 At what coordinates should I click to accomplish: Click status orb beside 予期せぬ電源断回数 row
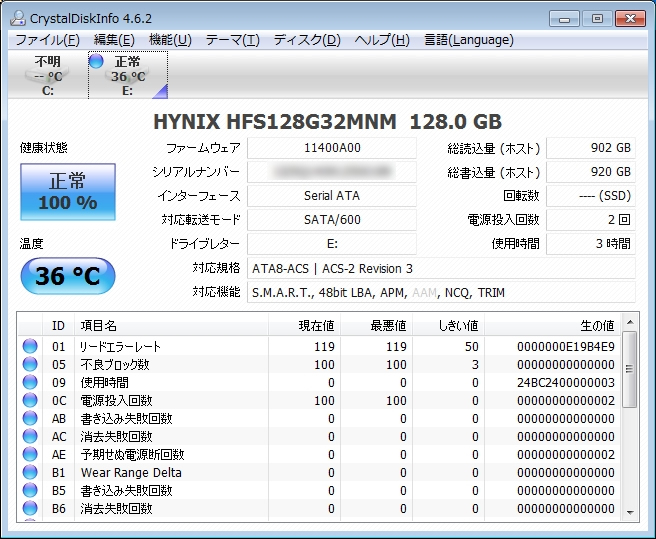30,455
